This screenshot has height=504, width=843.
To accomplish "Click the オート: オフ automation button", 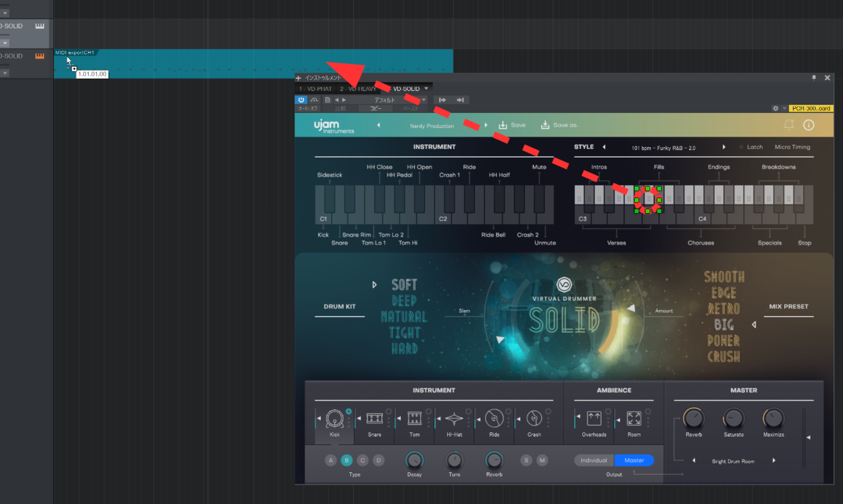I will [x=307, y=109].
